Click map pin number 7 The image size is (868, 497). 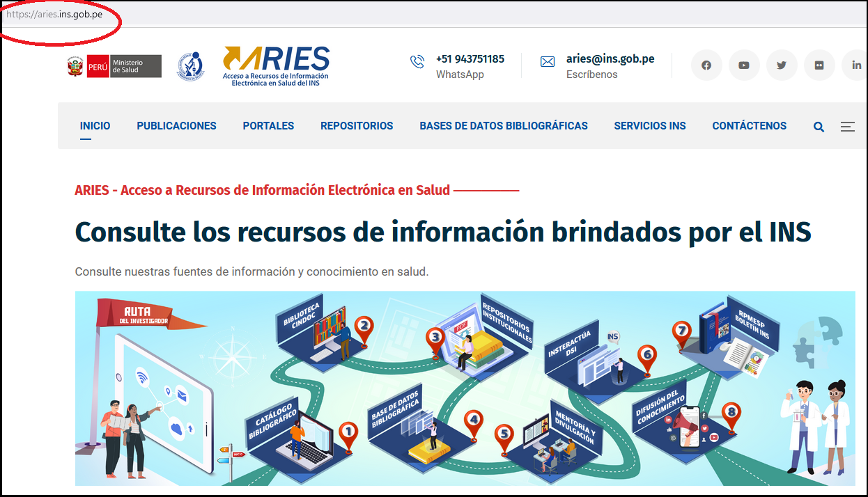pyautogui.click(x=682, y=336)
